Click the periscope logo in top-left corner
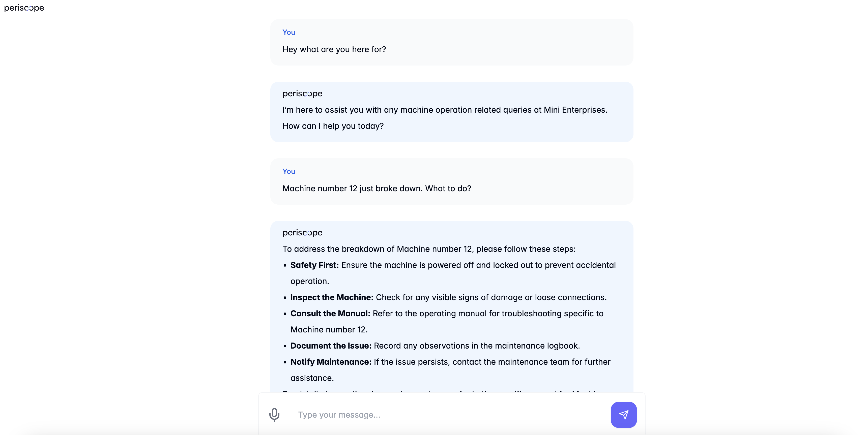 coord(24,8)
